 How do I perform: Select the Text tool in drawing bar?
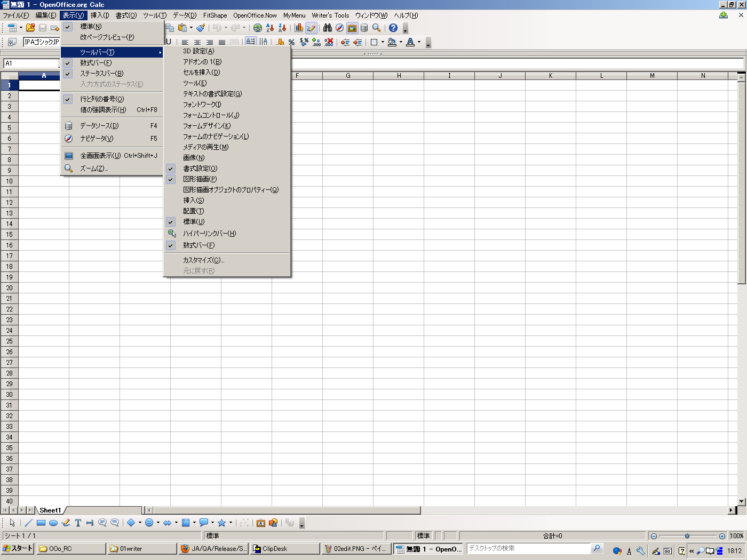78,523
